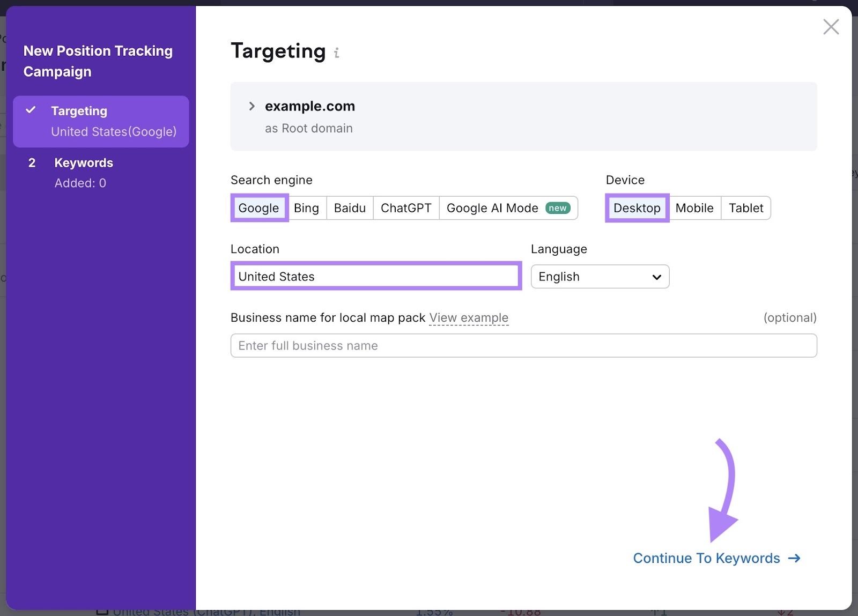Click the checkmark beside the Targeting step
The image size is (858, 616).
[31, 110]
